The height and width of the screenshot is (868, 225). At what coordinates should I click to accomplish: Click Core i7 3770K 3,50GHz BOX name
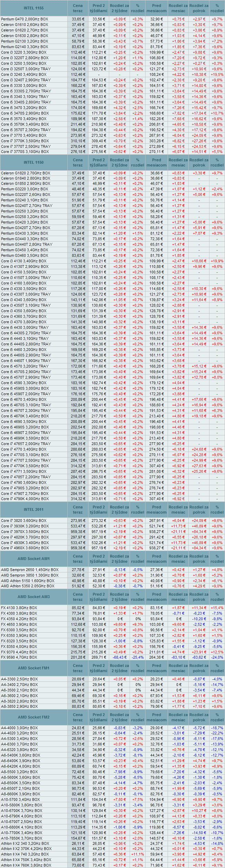[25, 141]
